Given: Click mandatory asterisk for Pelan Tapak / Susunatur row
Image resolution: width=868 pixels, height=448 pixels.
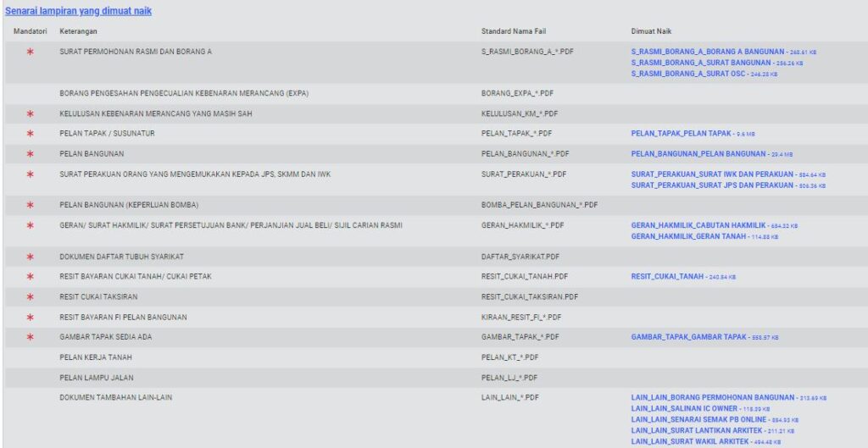Looking at the screenshot, I should coord(30,134).
